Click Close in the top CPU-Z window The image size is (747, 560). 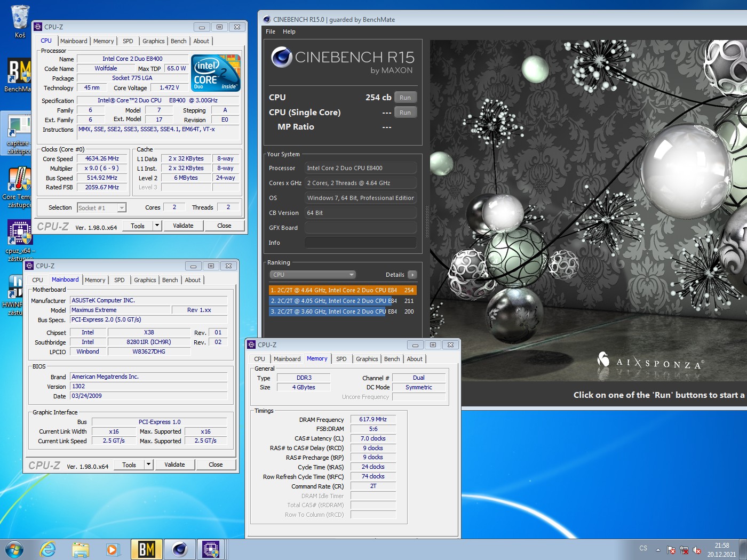224,226
